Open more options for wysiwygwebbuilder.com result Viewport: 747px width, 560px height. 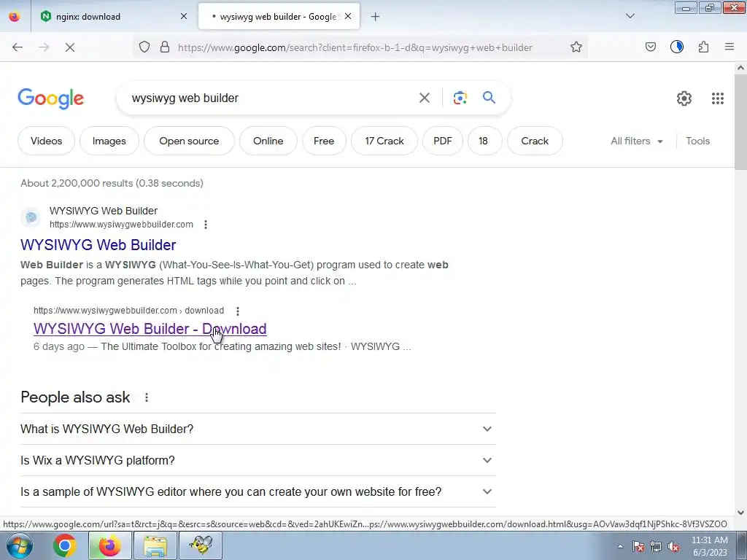click(205, 225)
